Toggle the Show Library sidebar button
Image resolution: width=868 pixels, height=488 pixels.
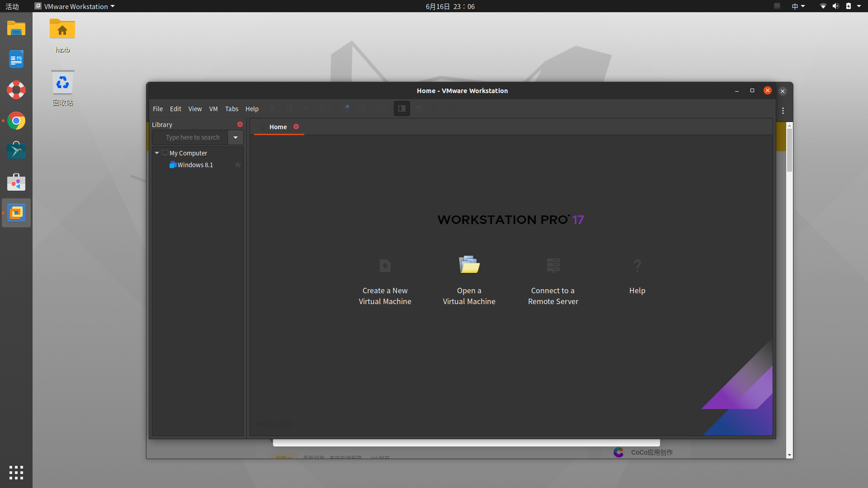[x=402, y=108]
